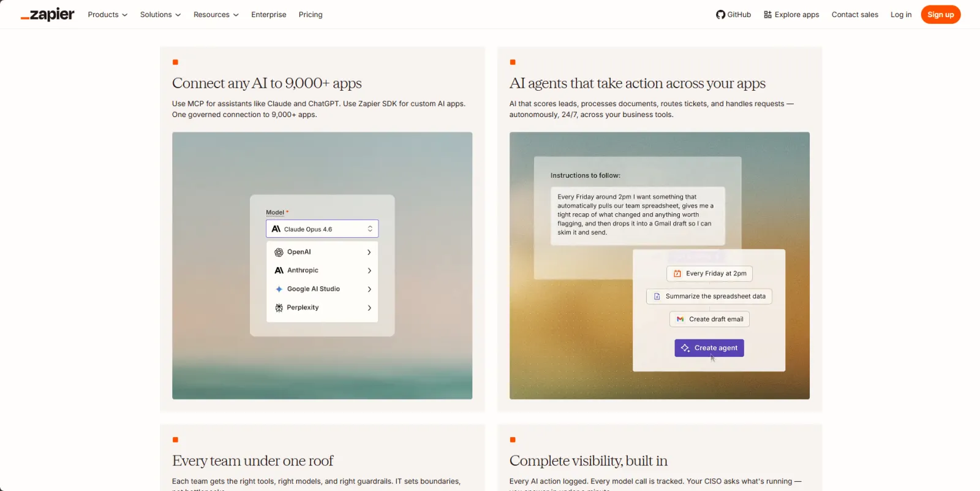This screenshot has width=980, height=491.
Task: Select OpenAI from the model list
Action: coord(322,252)
